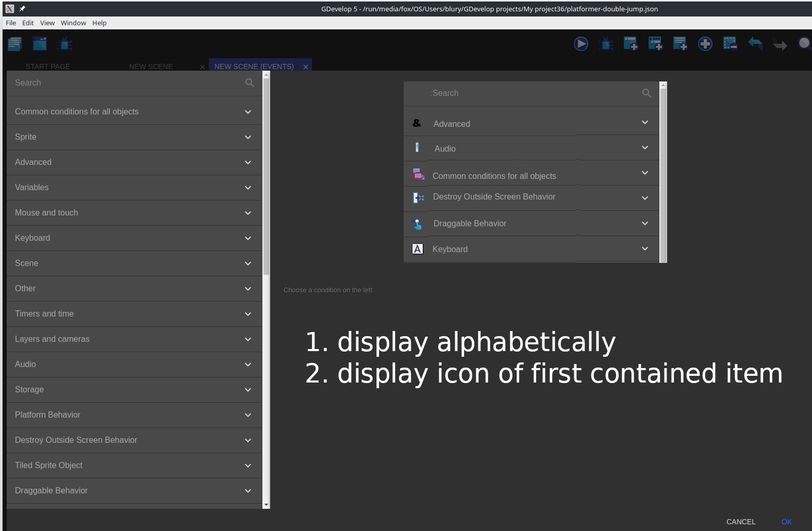Expand the Other conditions category

135,289
